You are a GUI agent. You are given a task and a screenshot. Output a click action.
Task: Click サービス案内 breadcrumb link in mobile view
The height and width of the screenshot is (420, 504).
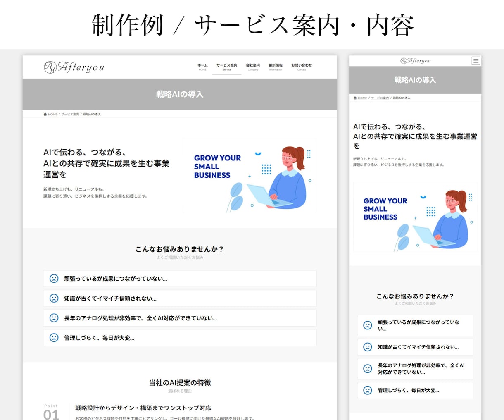(x=380, y=98)
